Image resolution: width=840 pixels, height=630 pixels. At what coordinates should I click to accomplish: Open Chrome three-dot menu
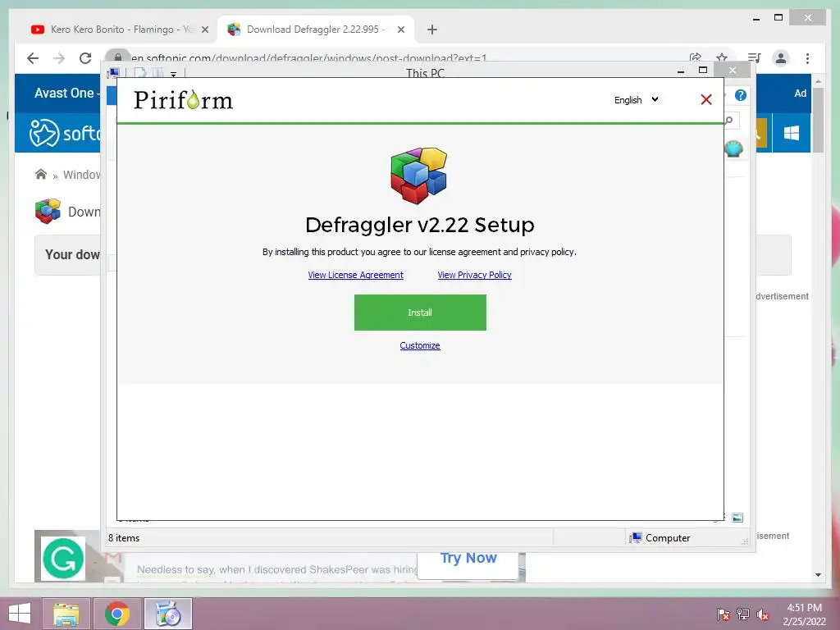807,58
